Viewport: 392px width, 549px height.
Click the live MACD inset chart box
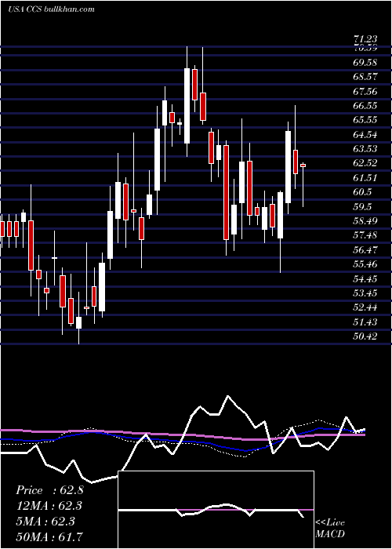[x=216, y=510]
